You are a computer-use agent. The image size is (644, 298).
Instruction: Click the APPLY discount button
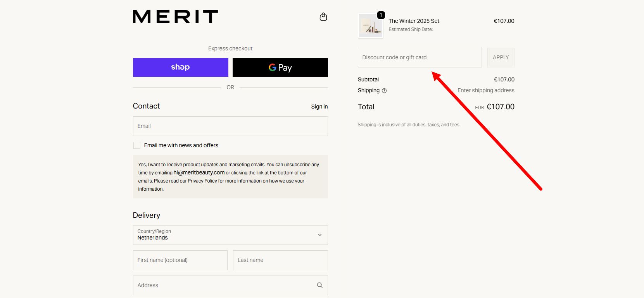[x=501, y=57]
